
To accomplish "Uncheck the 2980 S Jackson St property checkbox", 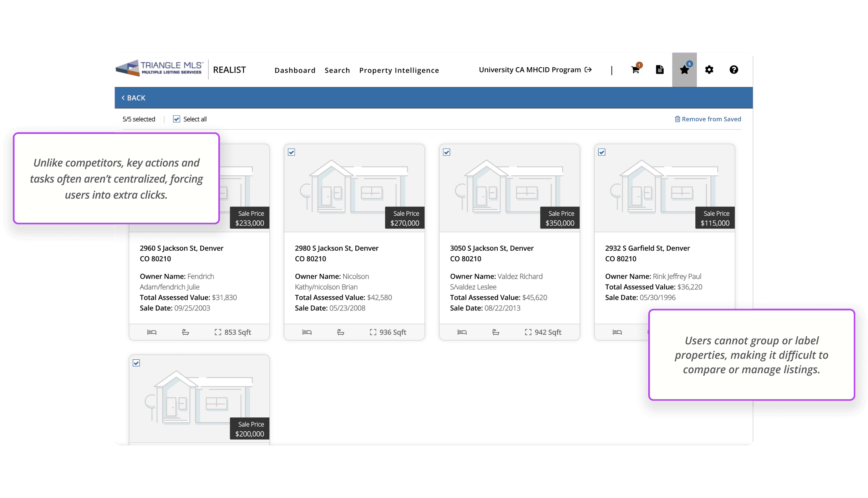I will pyautogui.click(x=291, y=153).
